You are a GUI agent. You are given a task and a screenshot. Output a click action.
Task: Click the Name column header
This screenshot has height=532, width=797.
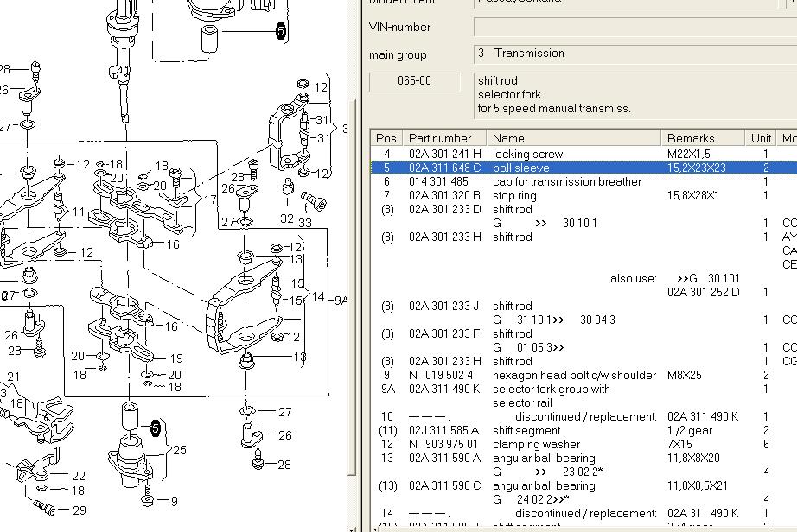click(508, 138)
